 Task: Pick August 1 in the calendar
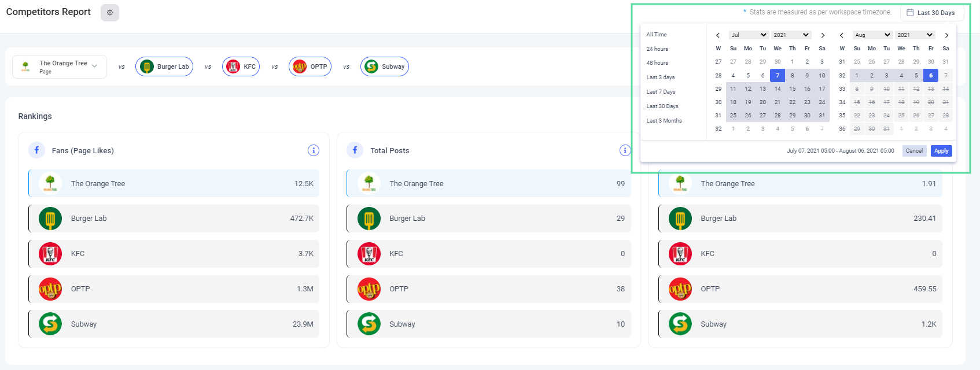pyautogui.click(x=857, y=76)
